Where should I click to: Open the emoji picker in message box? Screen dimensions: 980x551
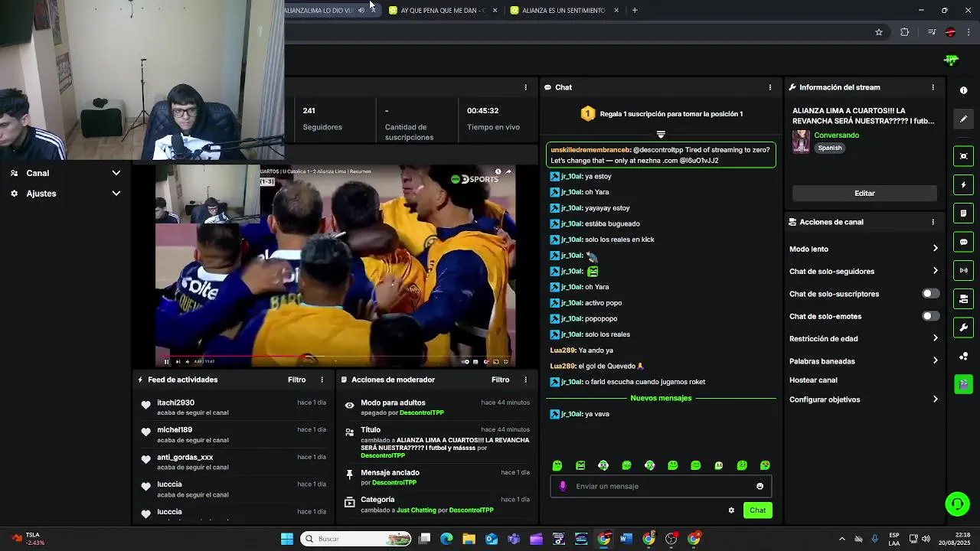(x=759, y=486)
